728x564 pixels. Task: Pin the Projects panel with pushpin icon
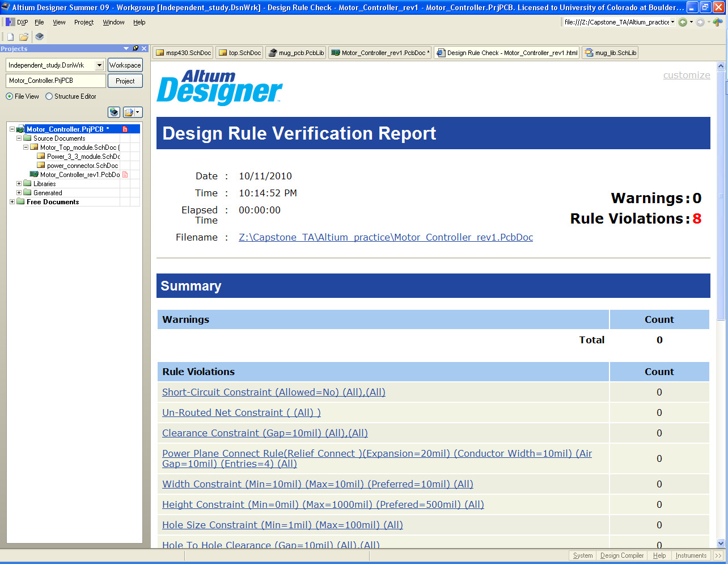click(136, 49)
